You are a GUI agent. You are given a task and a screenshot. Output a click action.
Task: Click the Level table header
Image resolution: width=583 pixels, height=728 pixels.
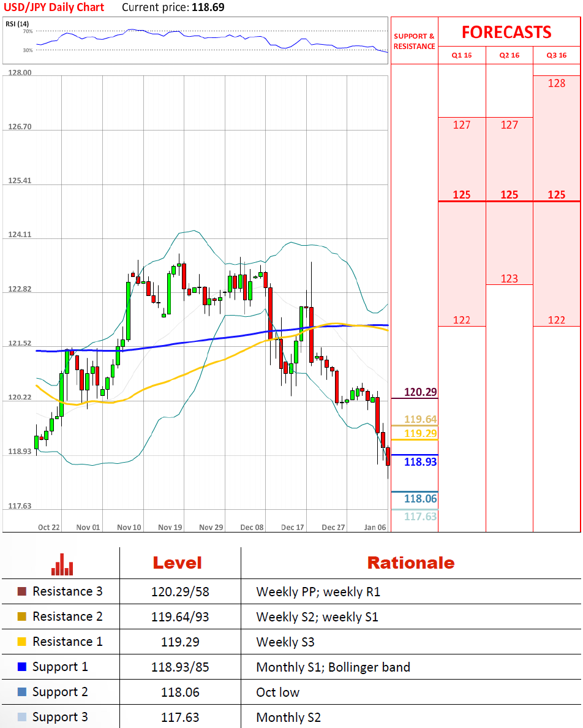(177, 563)
